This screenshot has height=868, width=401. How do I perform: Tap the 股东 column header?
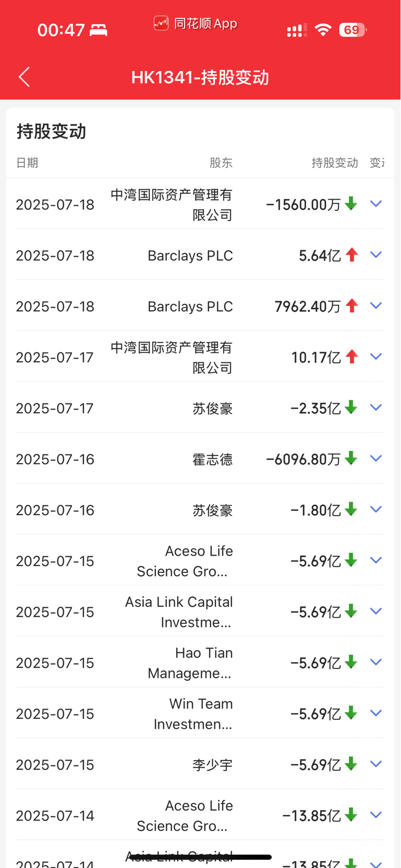pyautogui.click(x=221, y=163)
